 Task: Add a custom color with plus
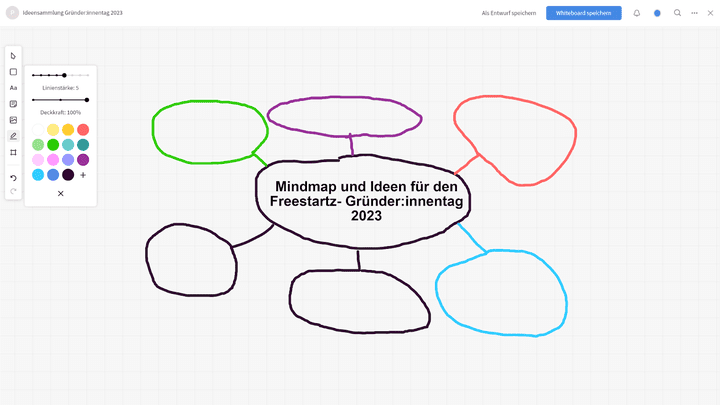click(83, 175)
